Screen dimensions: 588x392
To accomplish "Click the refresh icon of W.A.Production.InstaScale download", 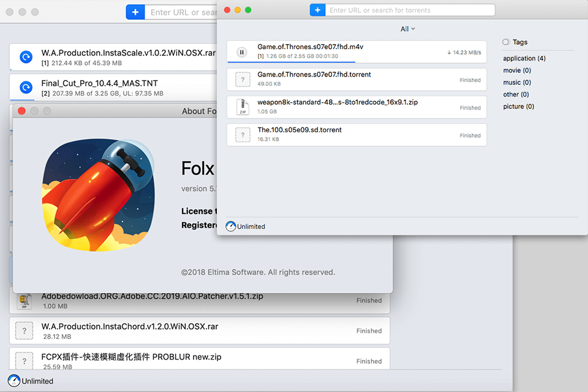I will coord(26,57).
